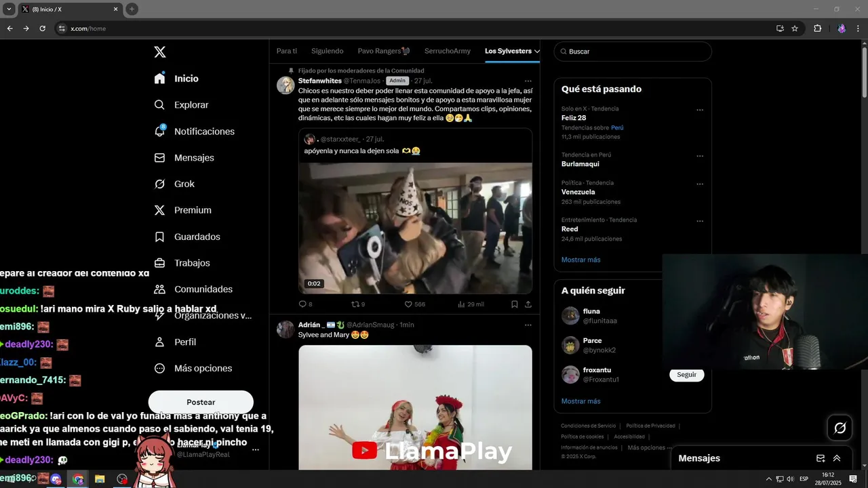Switch to the Siguiendo tab
868x488 pixels.
click(x=328, y=52)
